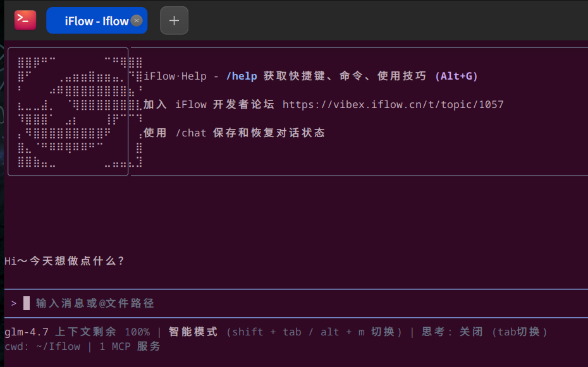Viewport: 588px width, 367px height.
Task: Close the iFlow - Iflow tab
Action: point(137,21)
